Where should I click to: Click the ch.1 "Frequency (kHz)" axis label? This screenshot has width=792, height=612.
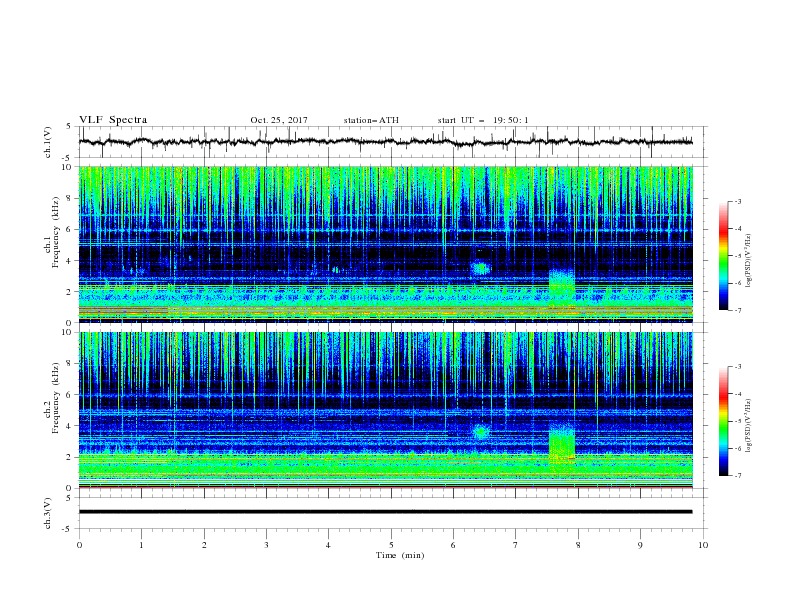[56, 232]
